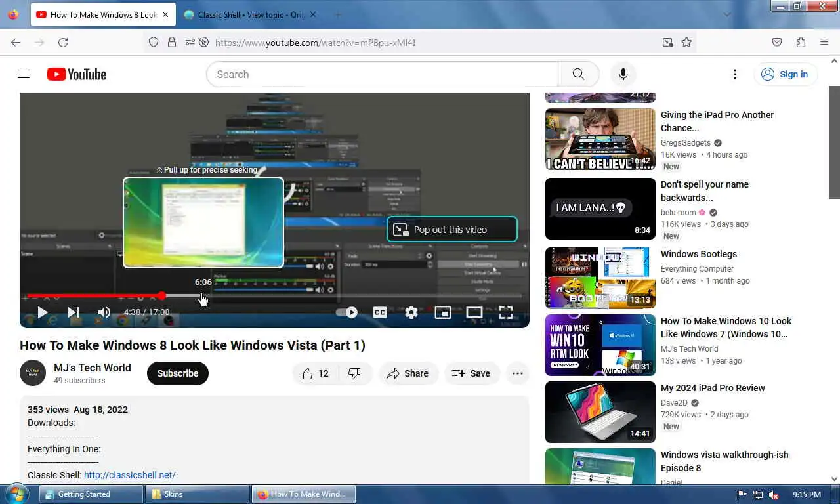Click Pop out this video
This screenshot has height=504, width=840.
(x=451, y=230)
